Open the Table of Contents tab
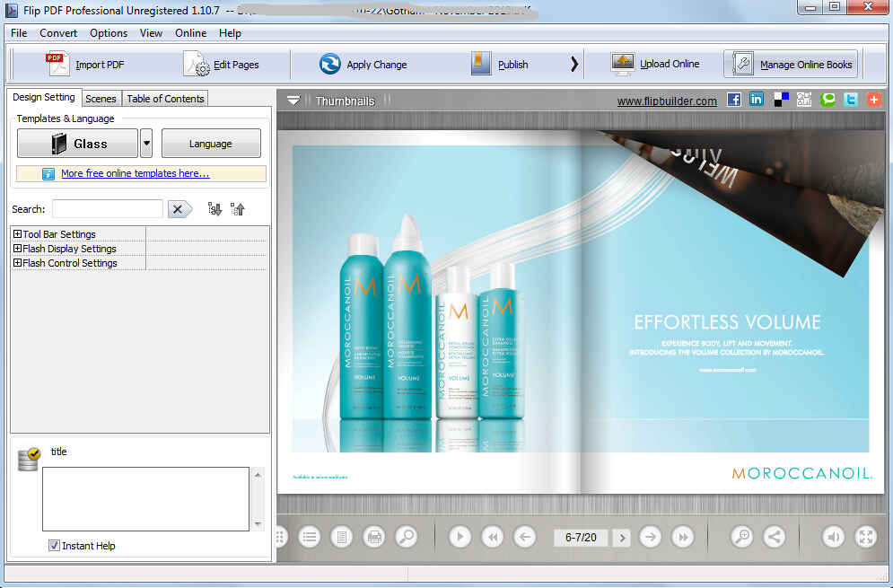893x588 pixels. [x=165, y=99]
